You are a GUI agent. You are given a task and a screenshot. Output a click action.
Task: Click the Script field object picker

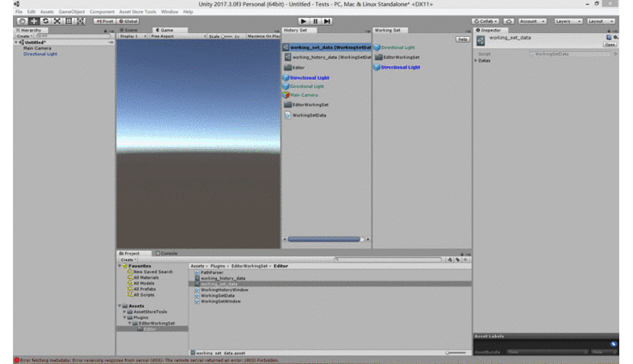615,54
